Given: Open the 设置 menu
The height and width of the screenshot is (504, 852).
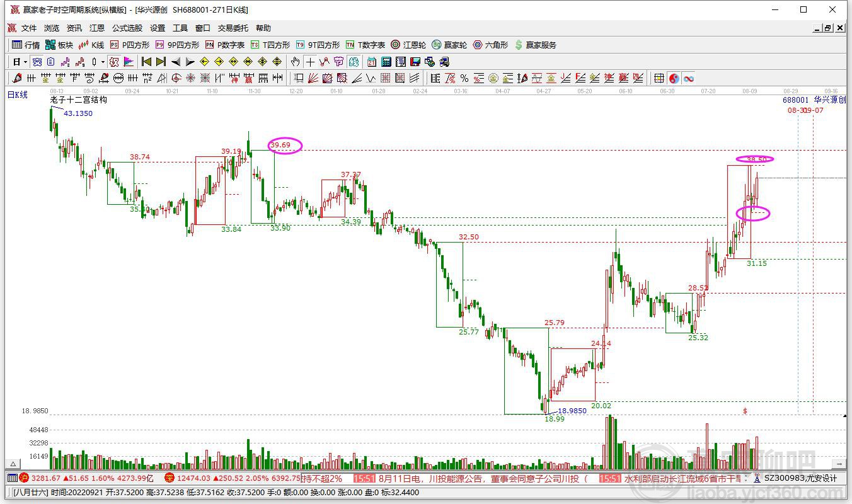Looking at the screenshot, I should pyautogui.click(x=158, y=28).
